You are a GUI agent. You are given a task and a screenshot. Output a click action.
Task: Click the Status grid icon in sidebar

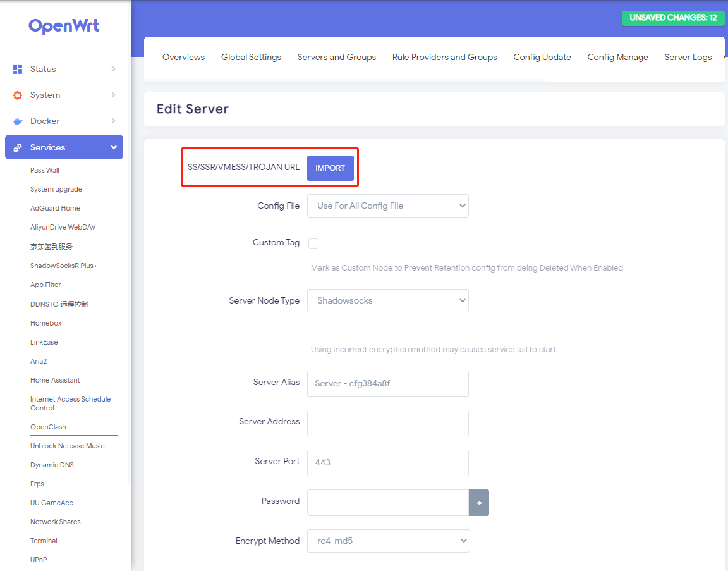(x=18, y=69)
